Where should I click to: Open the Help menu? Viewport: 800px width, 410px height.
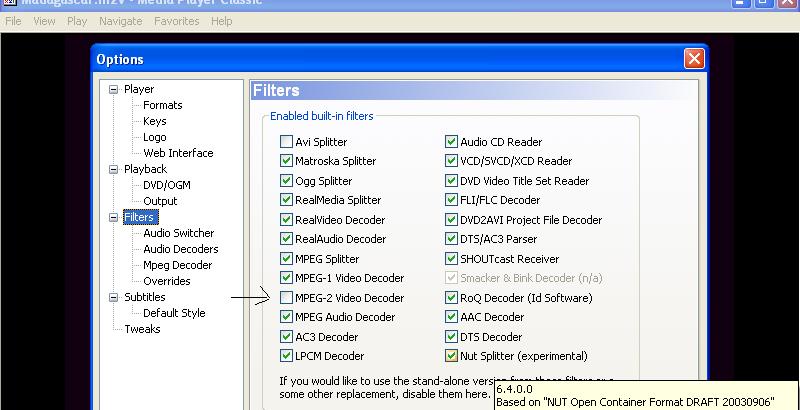click(x=221, y=21)
